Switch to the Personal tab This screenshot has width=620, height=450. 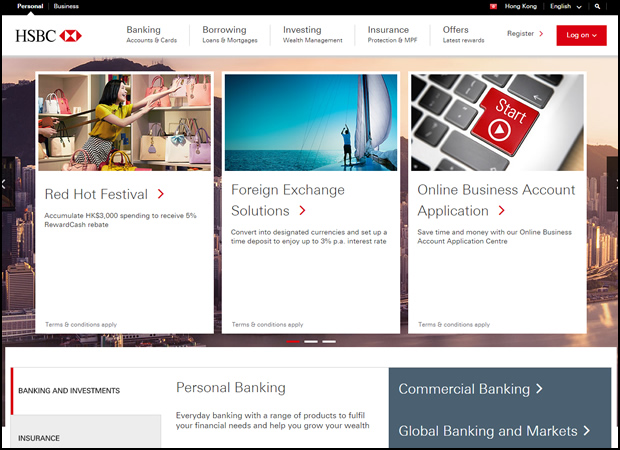(x=30, y=6)
